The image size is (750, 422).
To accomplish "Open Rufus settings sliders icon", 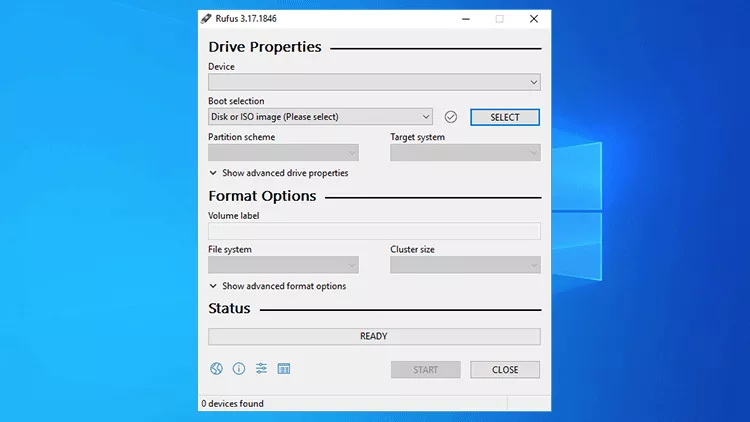I will coord(261,368).
